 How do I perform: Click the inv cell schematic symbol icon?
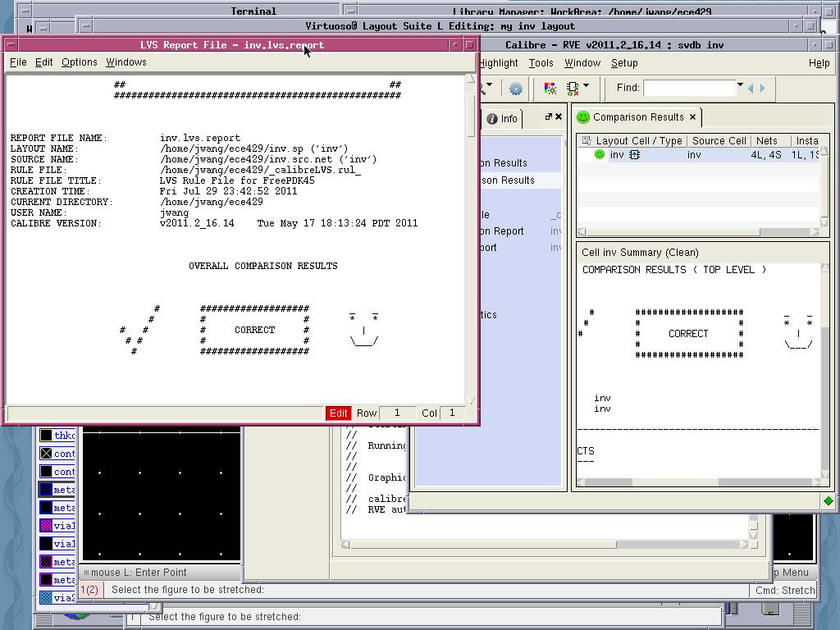pos(635,155)
